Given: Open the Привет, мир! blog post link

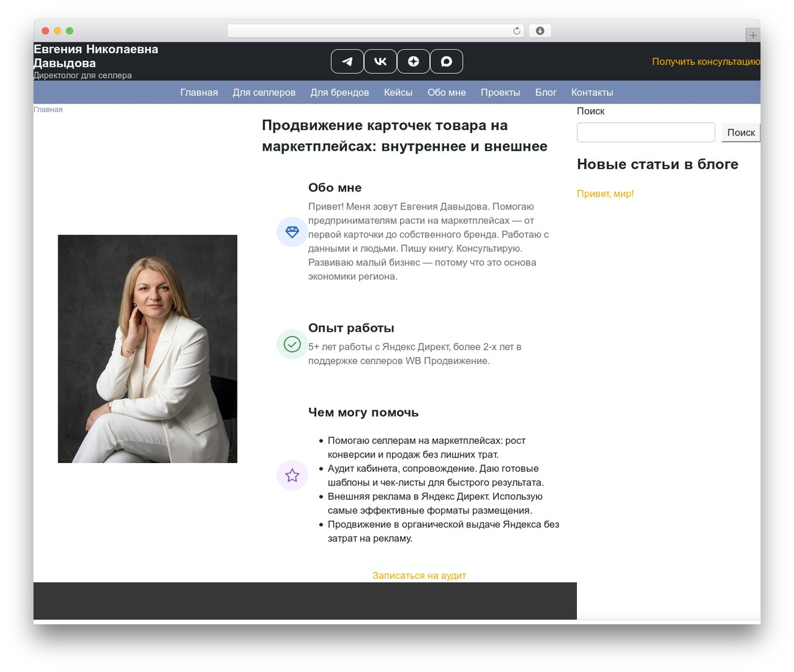Looking at the screenshot, I should [x=605, y=193].
